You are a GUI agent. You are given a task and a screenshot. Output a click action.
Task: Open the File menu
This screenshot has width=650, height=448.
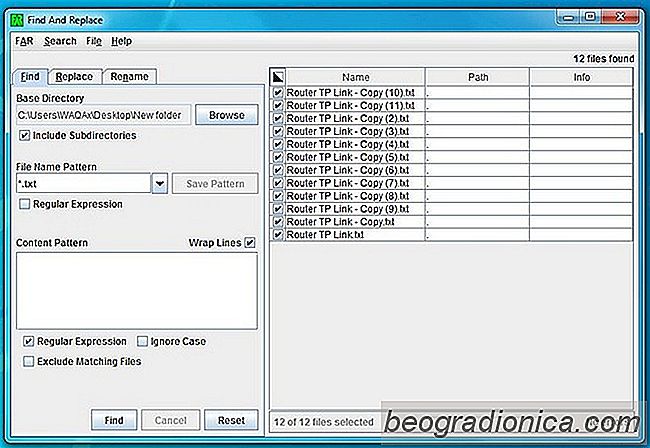(x=94, y=41)
